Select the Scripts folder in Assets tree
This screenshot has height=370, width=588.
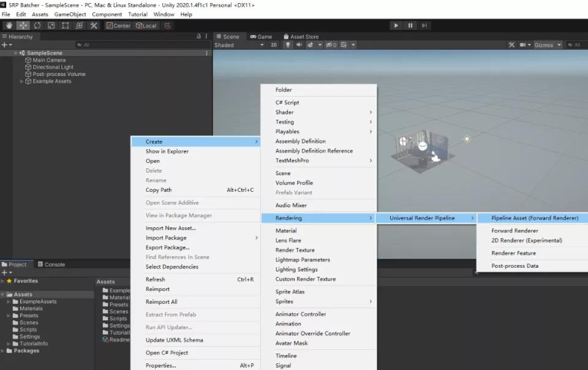click(x=28, y=330)
